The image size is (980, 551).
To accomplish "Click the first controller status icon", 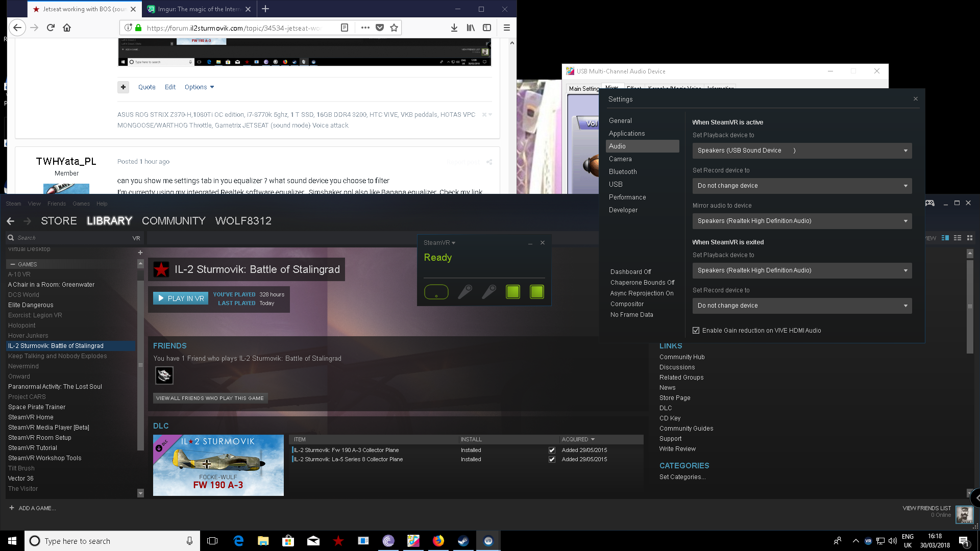I will [x=464, y=292].
